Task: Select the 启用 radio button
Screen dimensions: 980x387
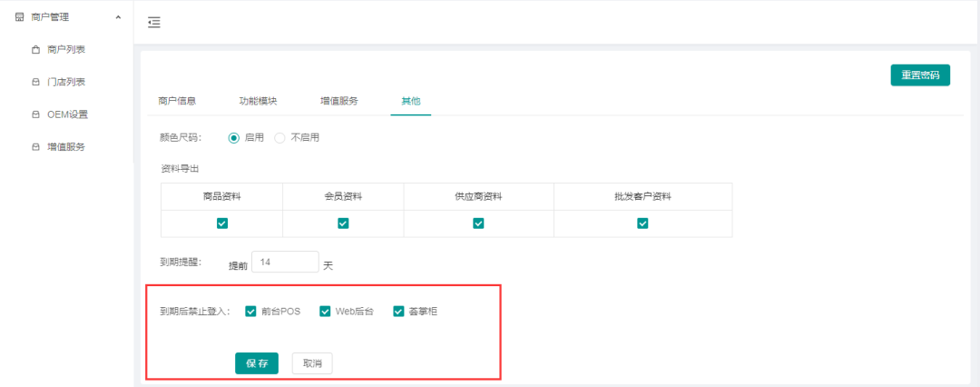Action: 233,138
